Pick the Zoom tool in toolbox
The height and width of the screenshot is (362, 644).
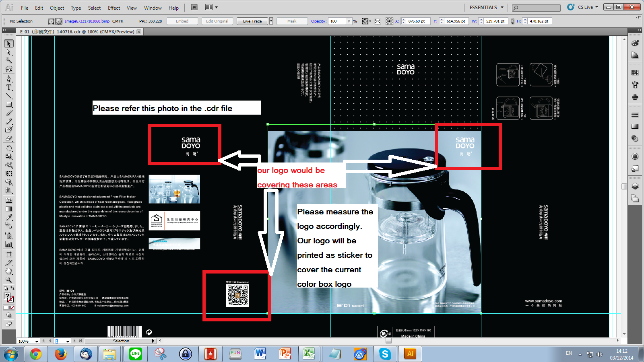coord(8,280)
